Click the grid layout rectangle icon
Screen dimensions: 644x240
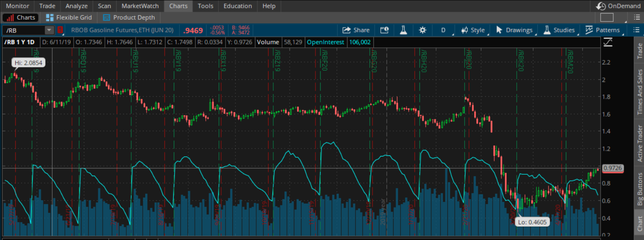[x=607, y=18]
